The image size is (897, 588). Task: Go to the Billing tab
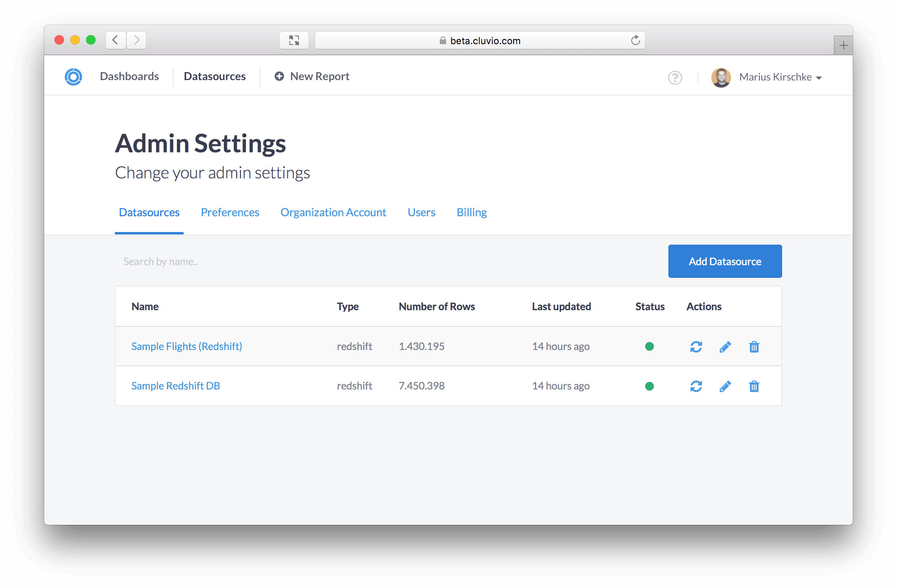pyautogui.click(x=471, y=212)
